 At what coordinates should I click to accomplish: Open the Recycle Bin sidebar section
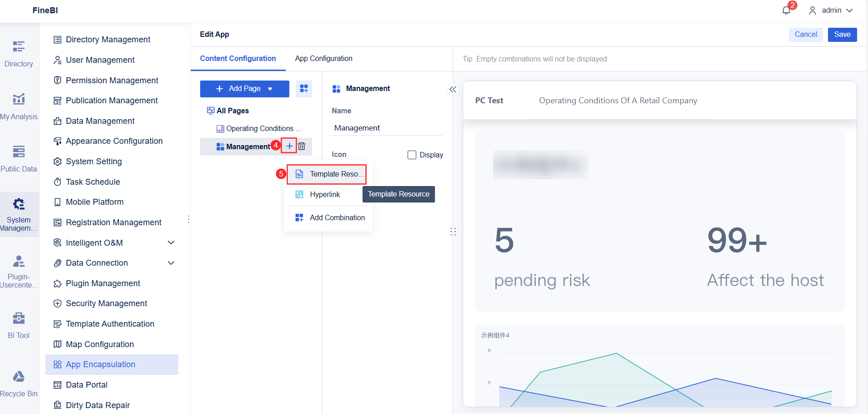coord(19,384)
